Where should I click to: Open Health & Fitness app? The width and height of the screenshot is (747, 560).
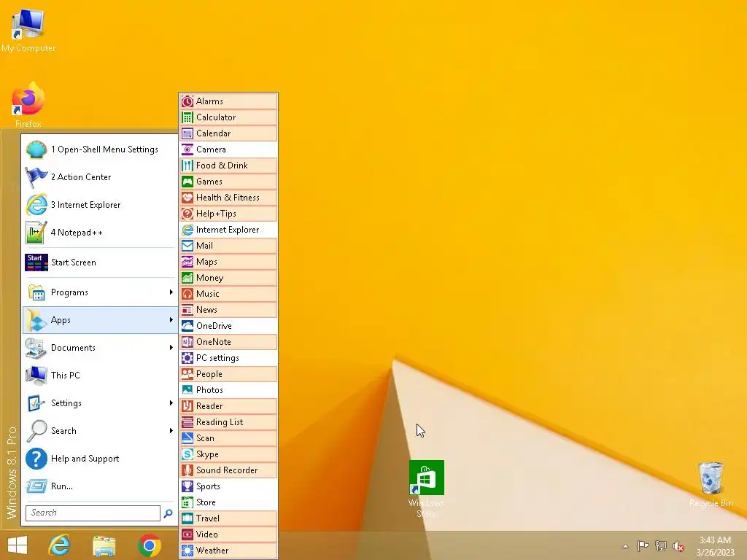click(x=228, y=197)
